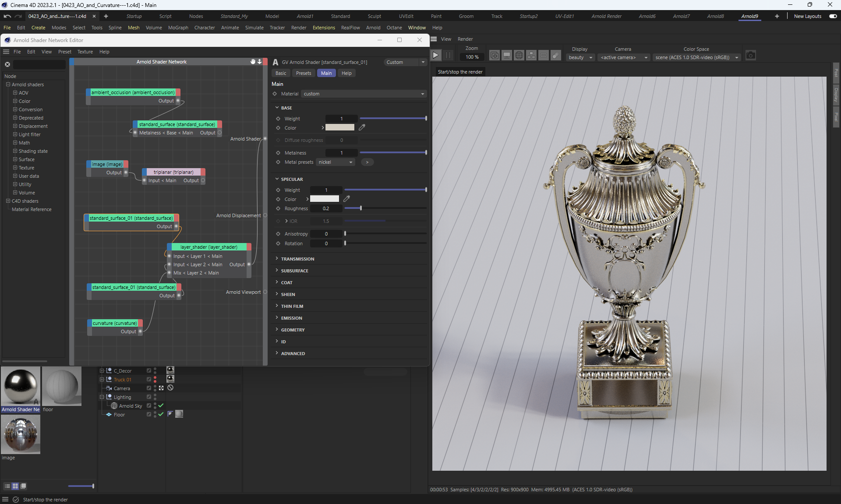Click the render pause button

pos(448,56)
